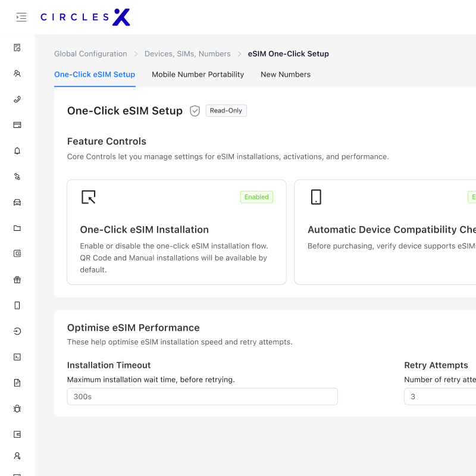The height and width of the screenshot is (476, 476).
Task: Click the Installation Timeout 300s field
Action: coord(202,396)
